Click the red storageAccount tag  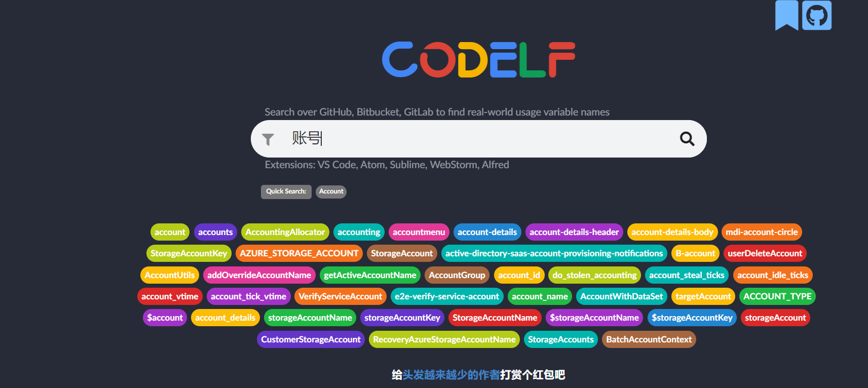pyautogui.click(x=775, y=318)
